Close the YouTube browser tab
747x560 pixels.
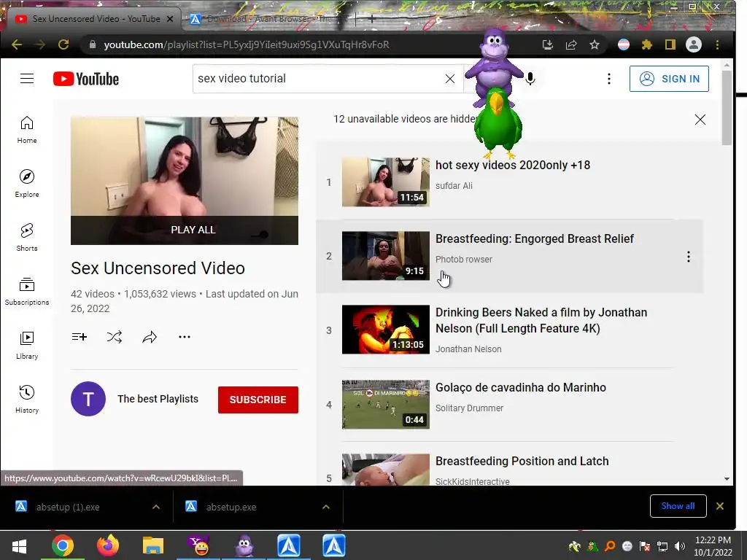[169, 19]
